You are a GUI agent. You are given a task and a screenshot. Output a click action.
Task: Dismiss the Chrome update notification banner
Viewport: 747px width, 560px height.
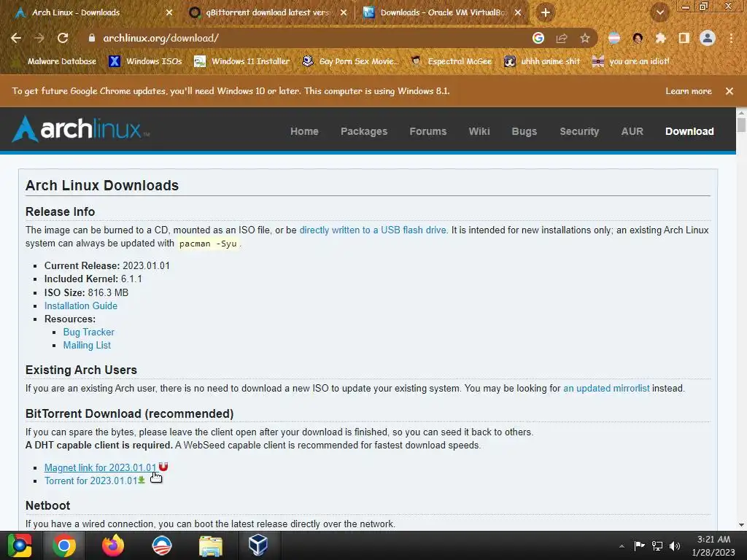tap(729, 91)
